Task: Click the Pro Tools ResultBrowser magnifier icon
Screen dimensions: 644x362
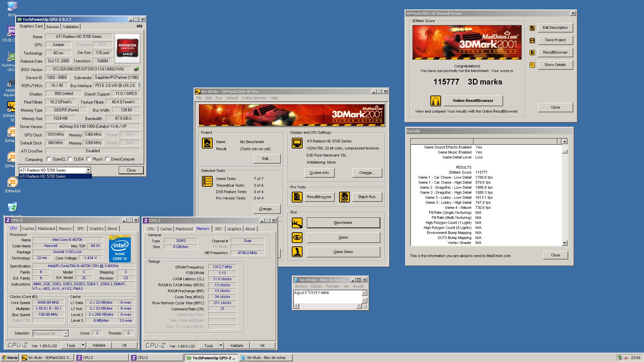Action: pyautogui.click(x=297, y=197)
